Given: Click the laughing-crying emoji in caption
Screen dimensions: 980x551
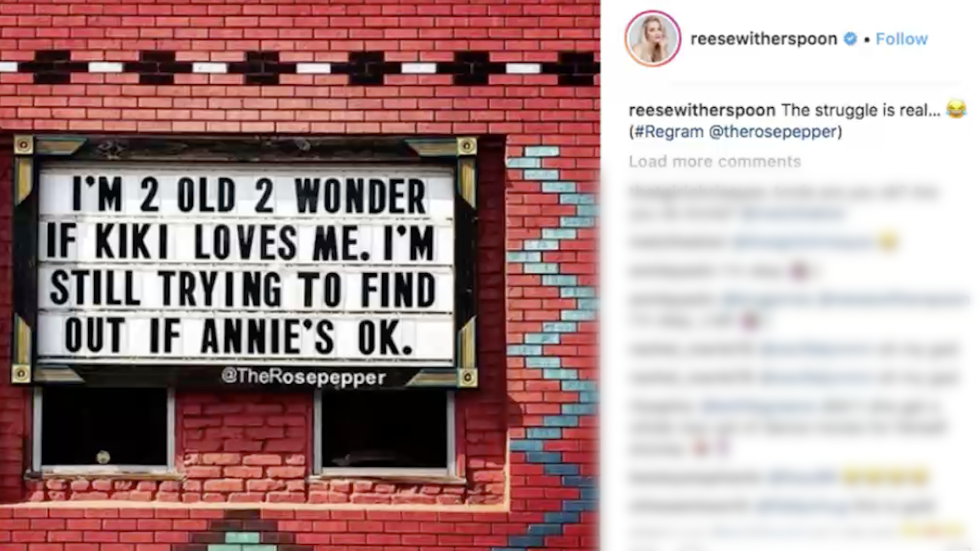Looking at the screenshot, I should 955,110.
